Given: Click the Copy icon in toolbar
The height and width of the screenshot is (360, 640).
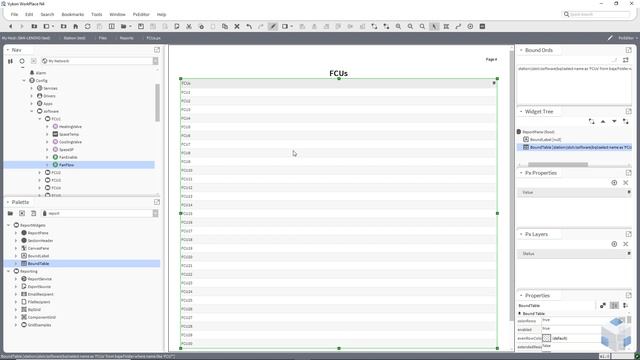Looking at the screenshot, I should 225,27.
